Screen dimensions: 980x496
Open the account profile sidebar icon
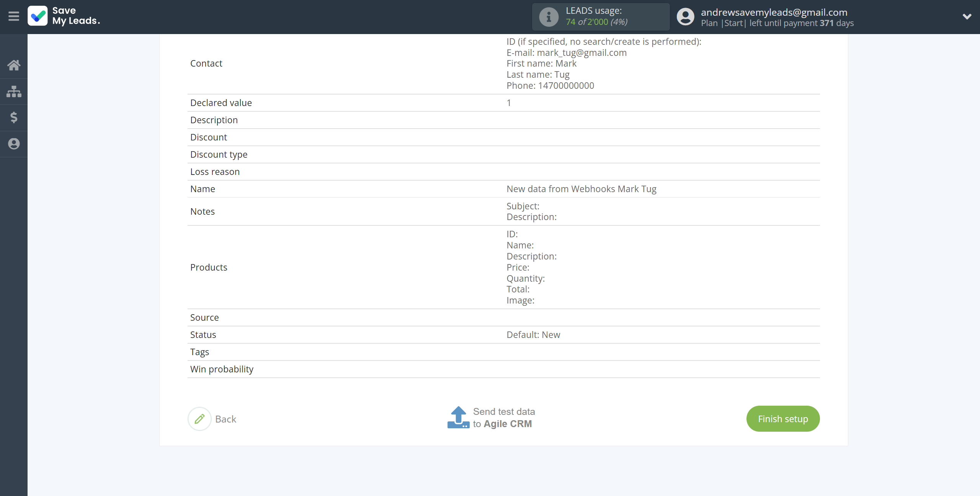click(x=14, y=144)
